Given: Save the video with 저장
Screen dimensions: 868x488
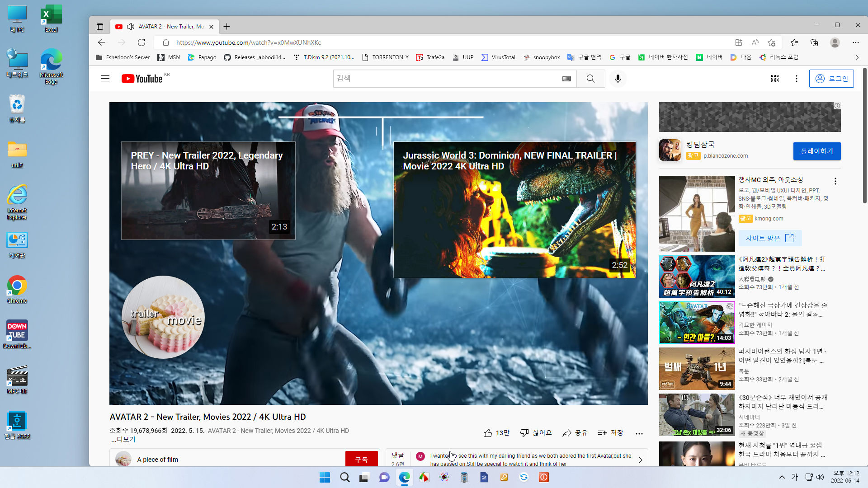Looking at the screenshot, I should pyautogui.click(x=610, y=433).
